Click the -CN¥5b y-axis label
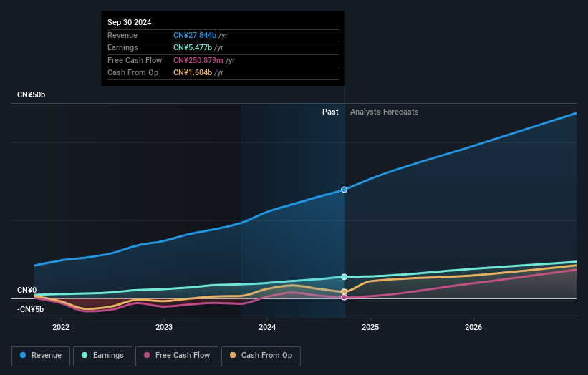Image resolution: width=588 pixels, height=375 pixels. click(30, 309)
